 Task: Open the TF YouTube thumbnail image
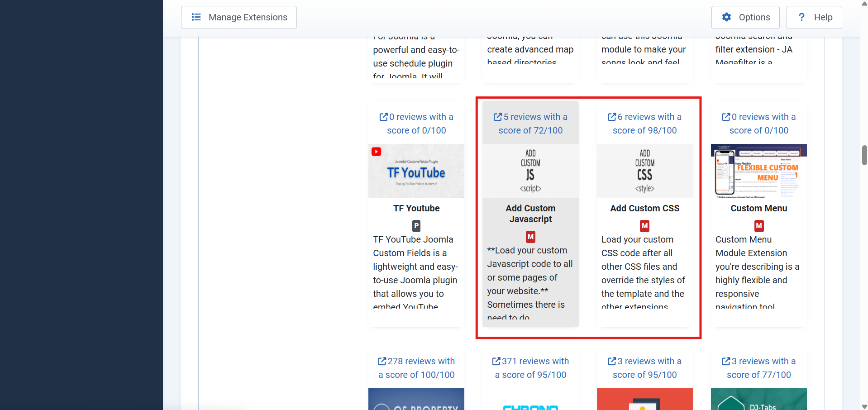416,171
